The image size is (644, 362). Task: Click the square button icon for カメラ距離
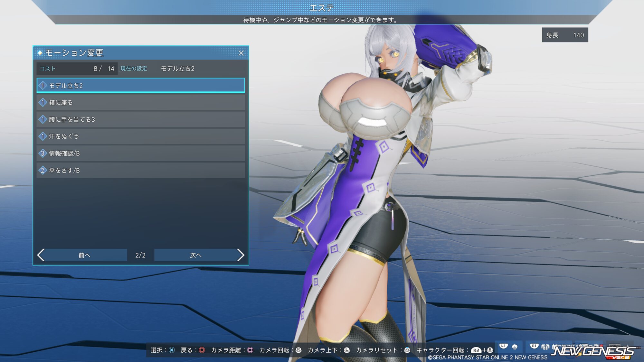[250, 350]
